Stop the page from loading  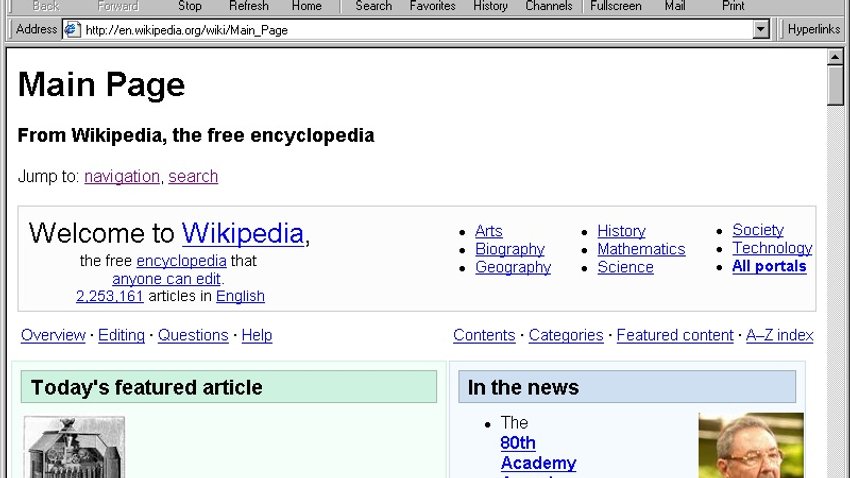tap(190, 6)
